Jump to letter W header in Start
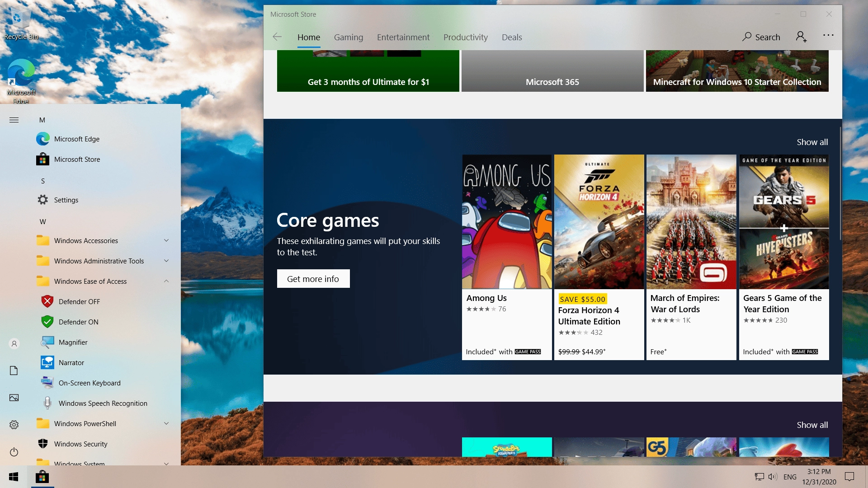This screenshot has height=488, width=868. [x=43, y=221]
